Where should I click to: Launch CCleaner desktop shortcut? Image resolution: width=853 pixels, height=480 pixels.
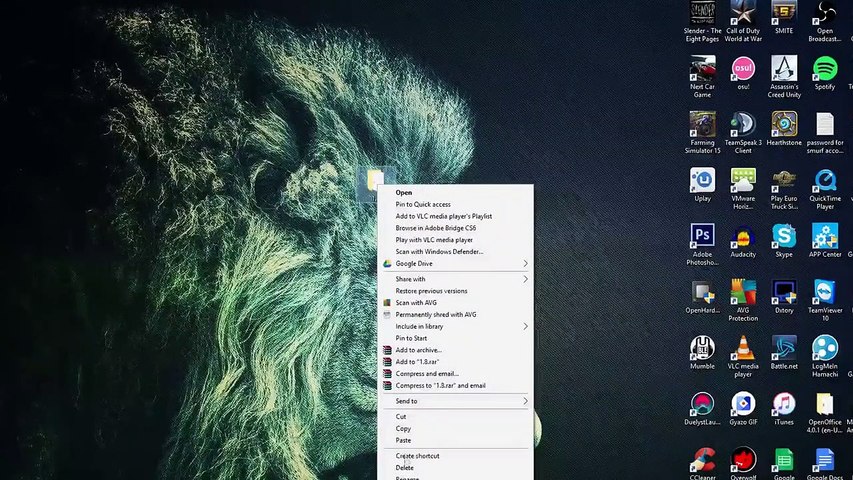[x=702, y=463]
